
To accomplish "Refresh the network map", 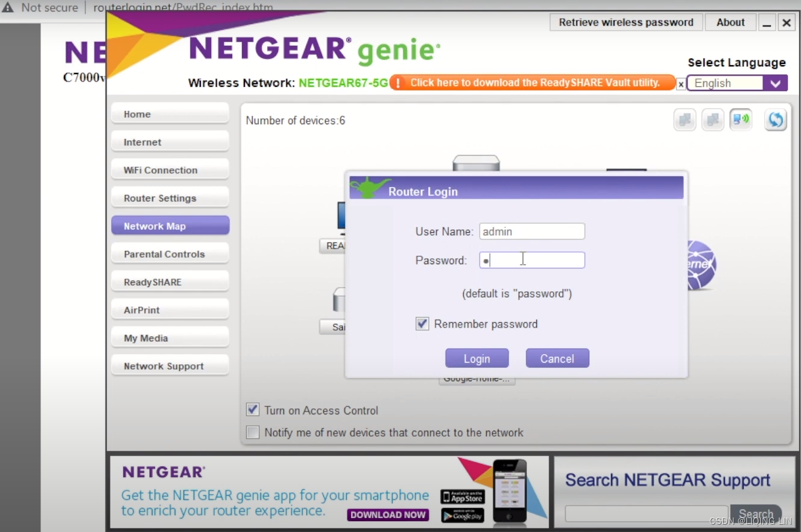I will click(775, 119).
